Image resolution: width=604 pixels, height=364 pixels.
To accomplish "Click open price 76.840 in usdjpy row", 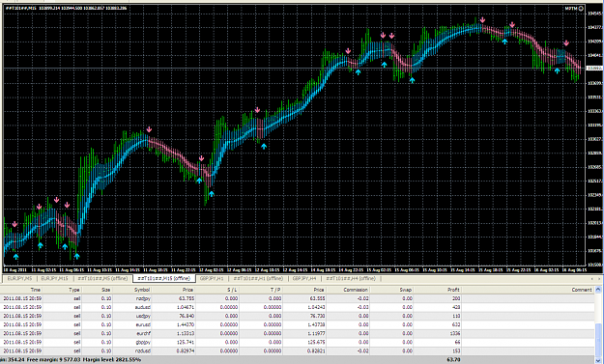I will click(x=187, y=316).
